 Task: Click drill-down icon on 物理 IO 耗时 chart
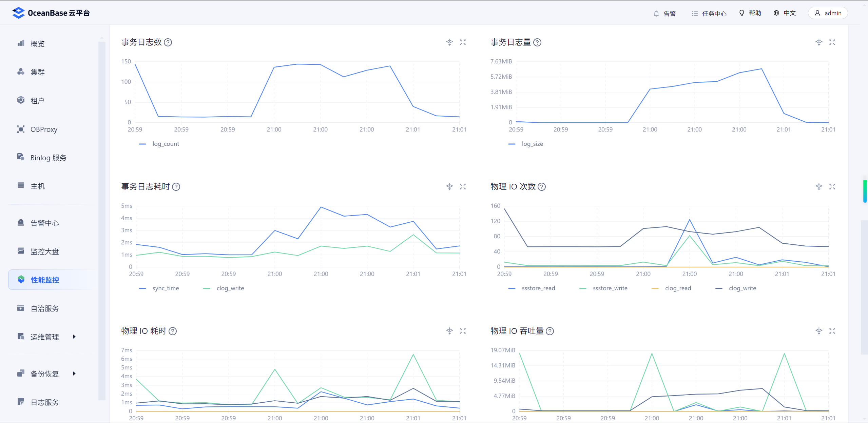449,331
